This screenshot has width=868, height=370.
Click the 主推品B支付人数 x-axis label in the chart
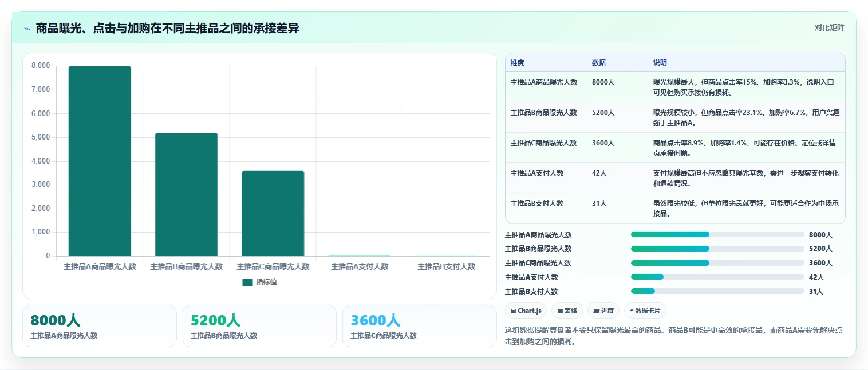pyautogui.click(x=447, y=266)
